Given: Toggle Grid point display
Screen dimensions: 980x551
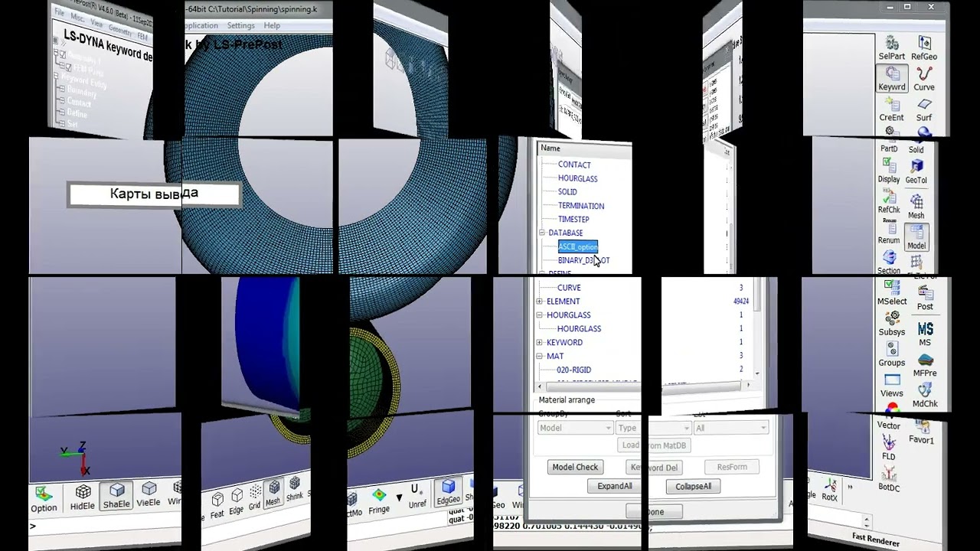Looking at the screenshot, I should tap(255, 497).
